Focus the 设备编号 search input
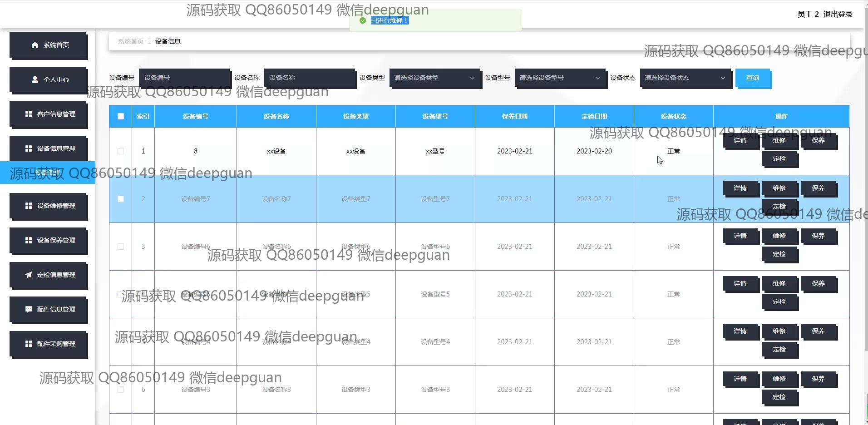 tap(184, 78)
